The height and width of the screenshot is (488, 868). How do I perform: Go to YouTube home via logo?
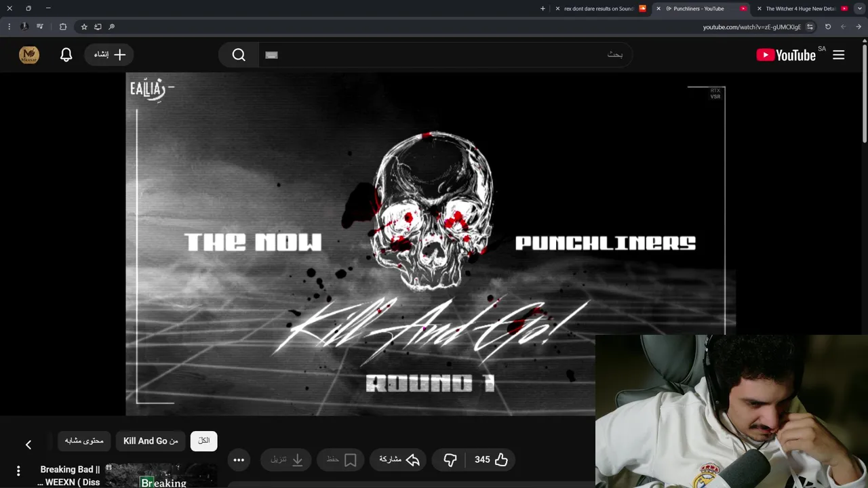[x=787, y=55]
